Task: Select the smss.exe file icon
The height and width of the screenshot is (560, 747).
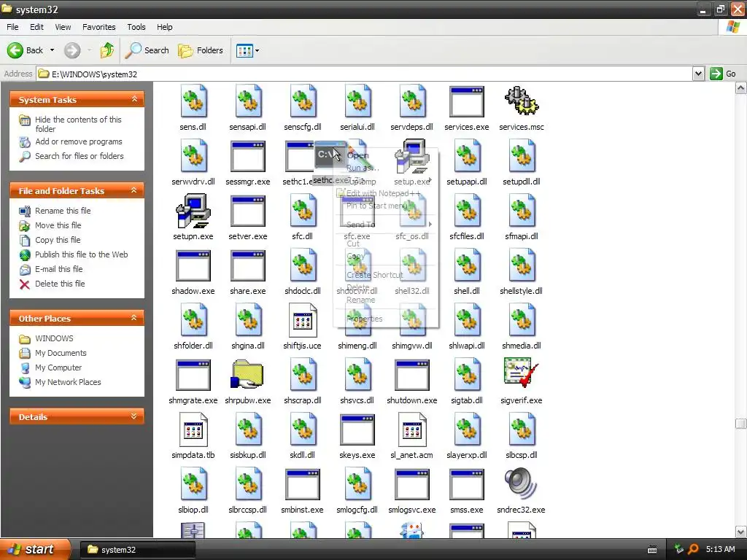Action: click(x=466, y=484)
